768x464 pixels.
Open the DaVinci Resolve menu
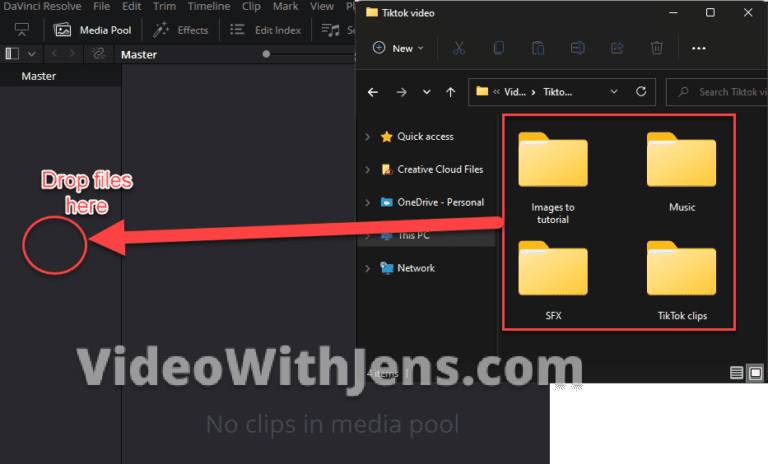tap(42, 6)
